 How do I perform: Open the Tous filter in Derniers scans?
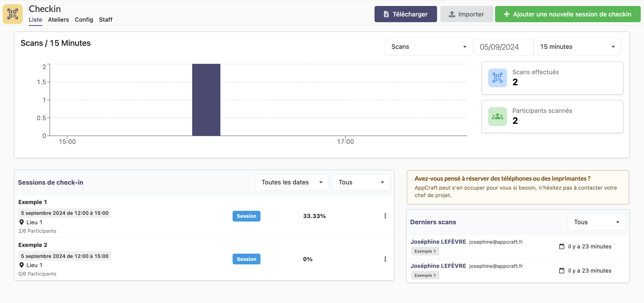coord(596,222)
